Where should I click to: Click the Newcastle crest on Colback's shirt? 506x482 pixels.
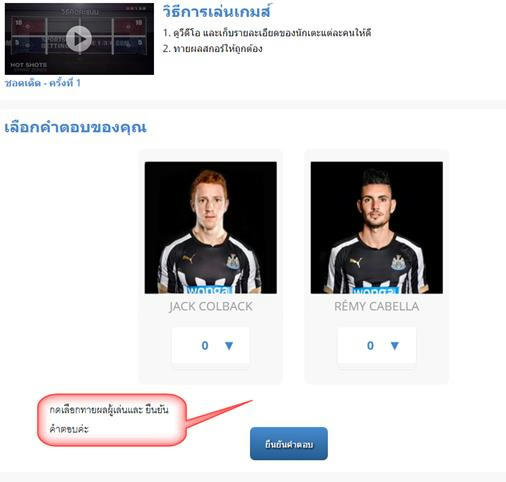coord(232,262)
